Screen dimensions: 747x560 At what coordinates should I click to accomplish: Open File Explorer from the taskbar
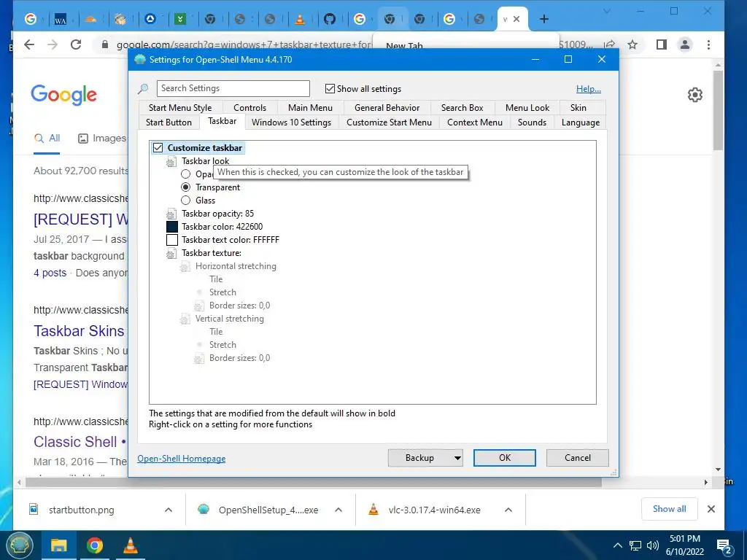point(58,545)
